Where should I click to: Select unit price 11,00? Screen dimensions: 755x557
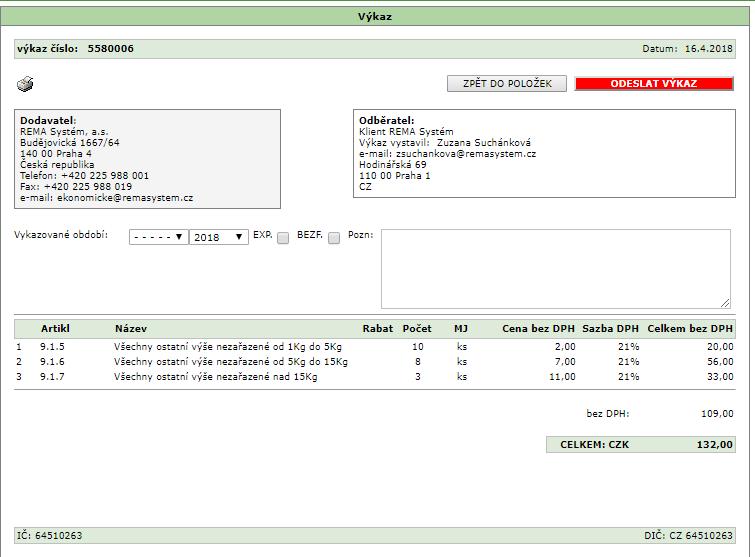coord(562,376)
